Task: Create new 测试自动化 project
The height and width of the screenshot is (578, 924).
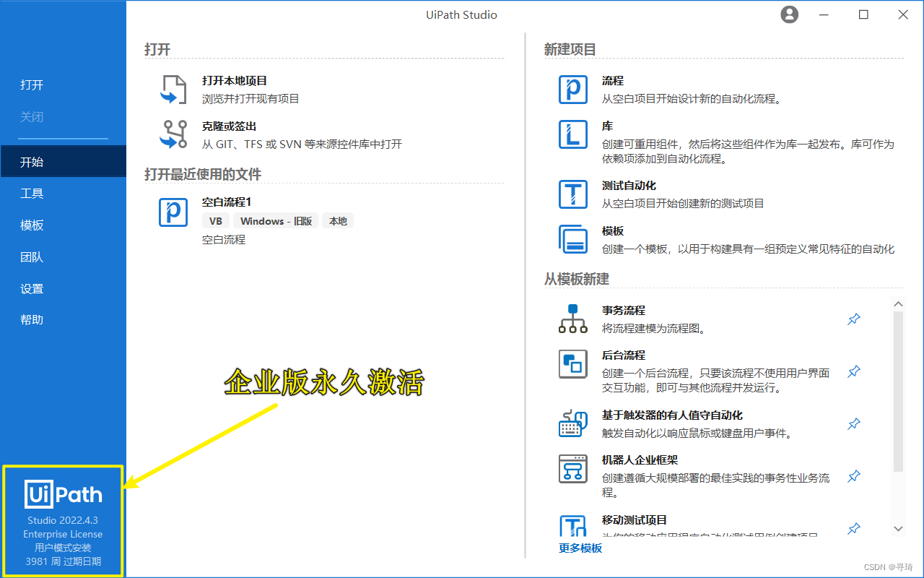Action: point(629,186)
